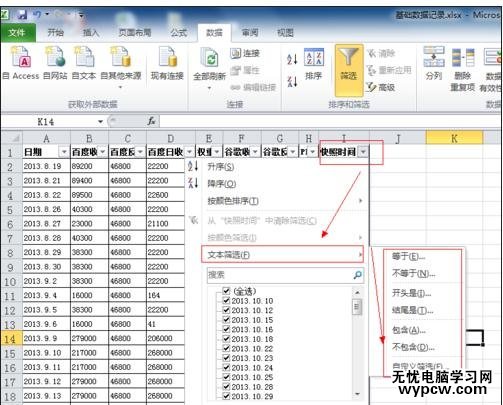Switch to the 审阅 Review tab
Image resolution: width=503 pixels, height=405 pixels.
coord(250,33)
